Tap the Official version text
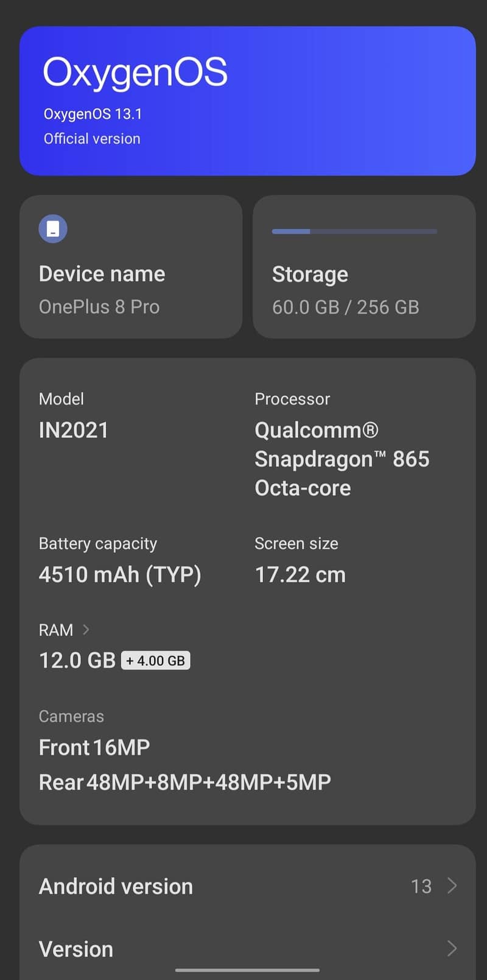The width and height of the screenshot is (487, 980). pyautogui.click(x=92, y=138)
